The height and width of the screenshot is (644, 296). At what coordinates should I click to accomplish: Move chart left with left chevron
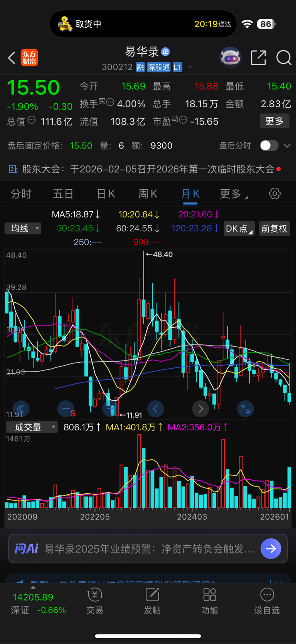click(156, 409)
